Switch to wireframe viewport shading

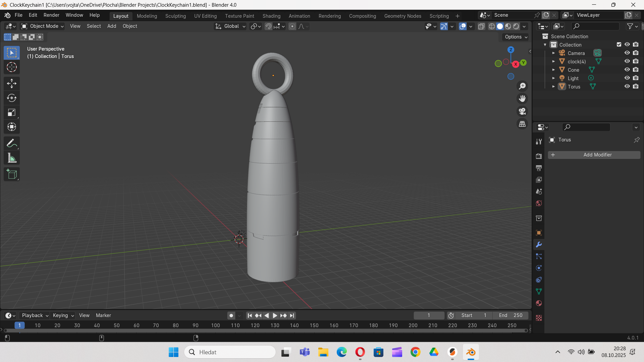492,26
